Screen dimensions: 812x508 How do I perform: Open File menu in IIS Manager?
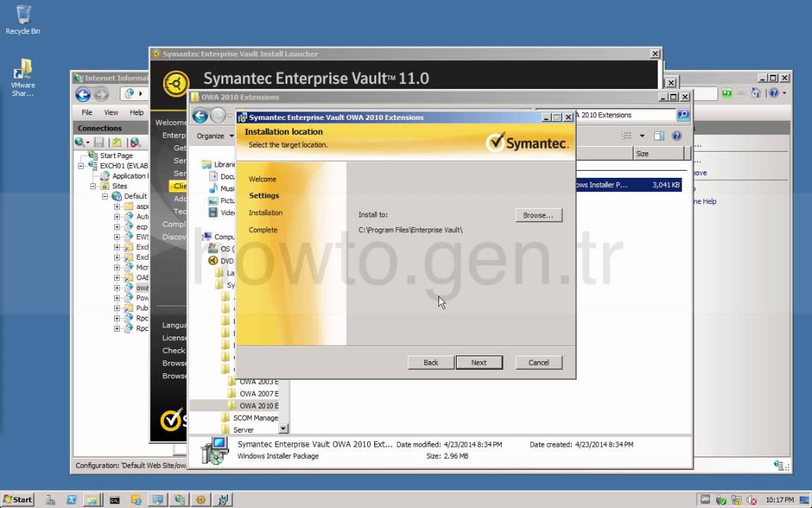pyautogui.click(x=87, y=112)
